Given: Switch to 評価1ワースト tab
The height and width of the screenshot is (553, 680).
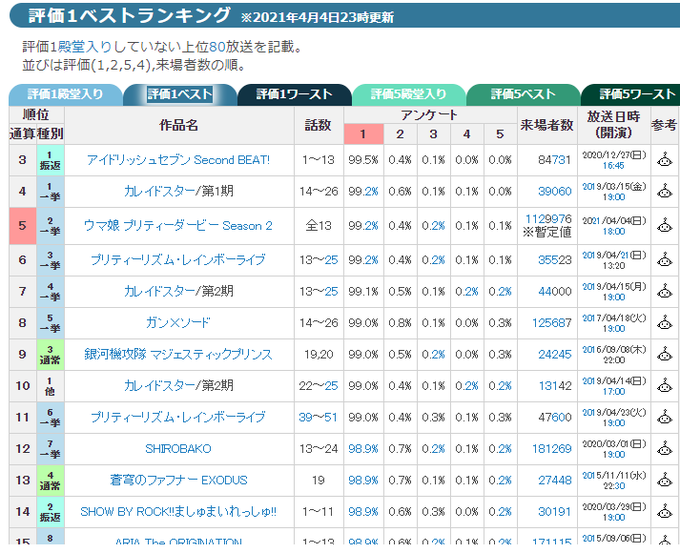Looking at the screenshot, I should [294, 95].
